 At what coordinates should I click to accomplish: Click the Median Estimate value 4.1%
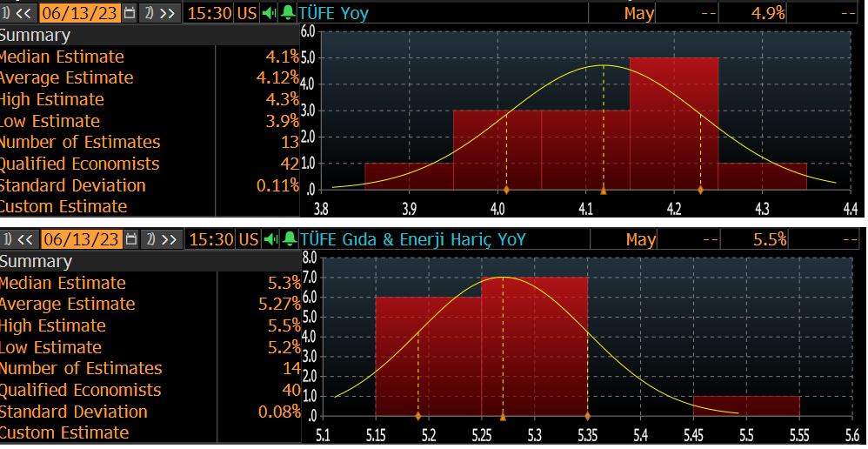pos(282,57)
